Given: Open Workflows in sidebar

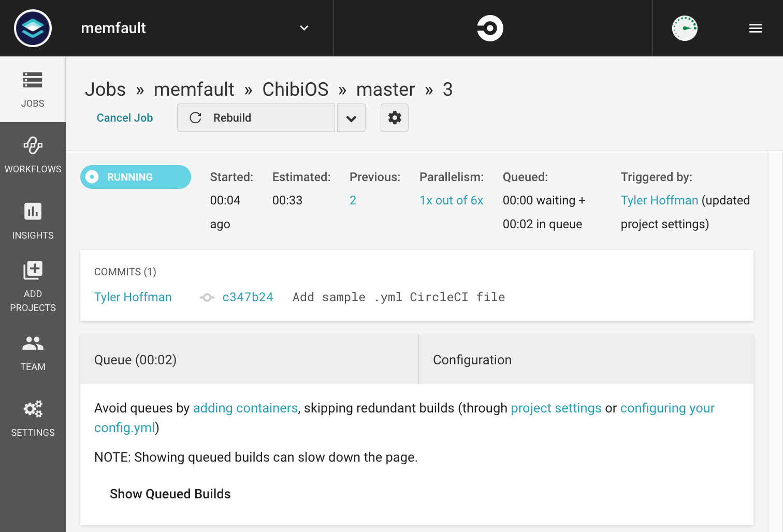Looking at the screenshot, I should tap(33, 155).
